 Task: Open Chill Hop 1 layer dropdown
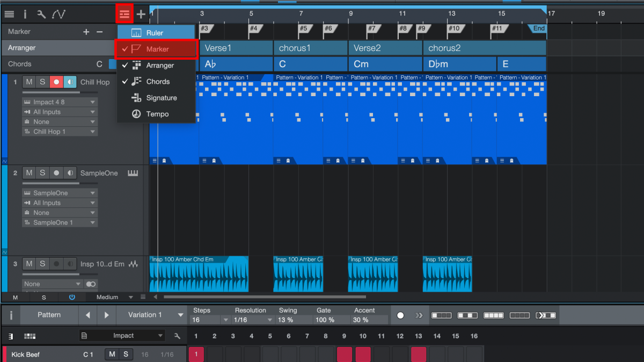[60, 132]
